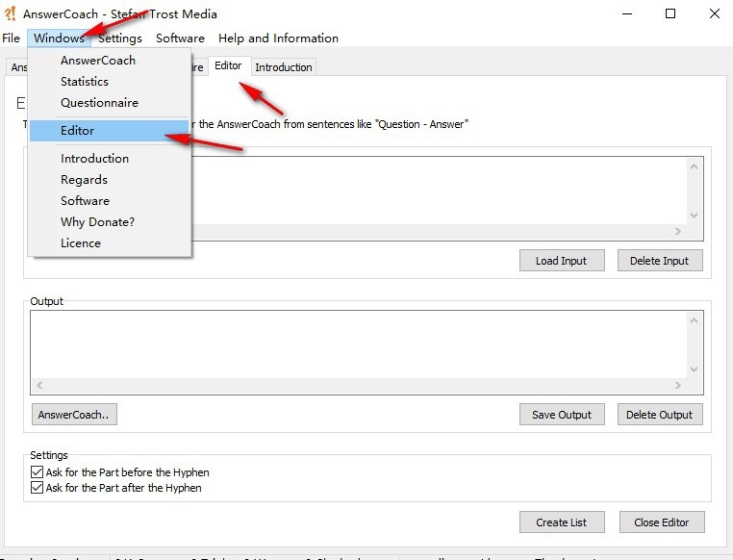The height and width of the screenshot is (560, 733).
Task: Minimize the AnswerCoach window
Action: click(x=627, y=13)
